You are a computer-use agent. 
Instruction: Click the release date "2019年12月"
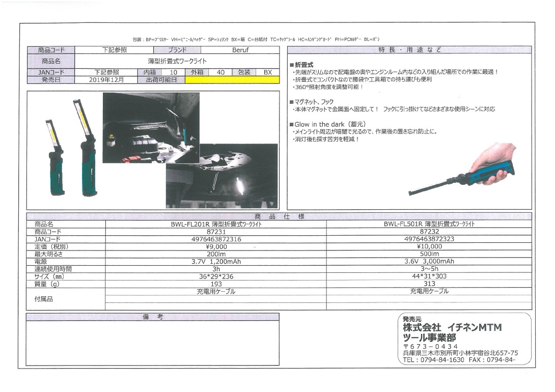click(x=106, y=80)
